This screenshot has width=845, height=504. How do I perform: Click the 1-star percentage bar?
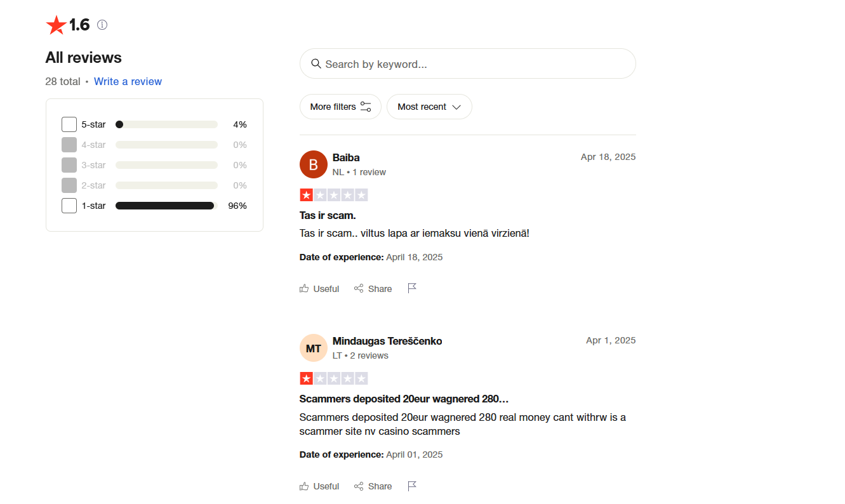pyautogui.click(x=166, y=206)
